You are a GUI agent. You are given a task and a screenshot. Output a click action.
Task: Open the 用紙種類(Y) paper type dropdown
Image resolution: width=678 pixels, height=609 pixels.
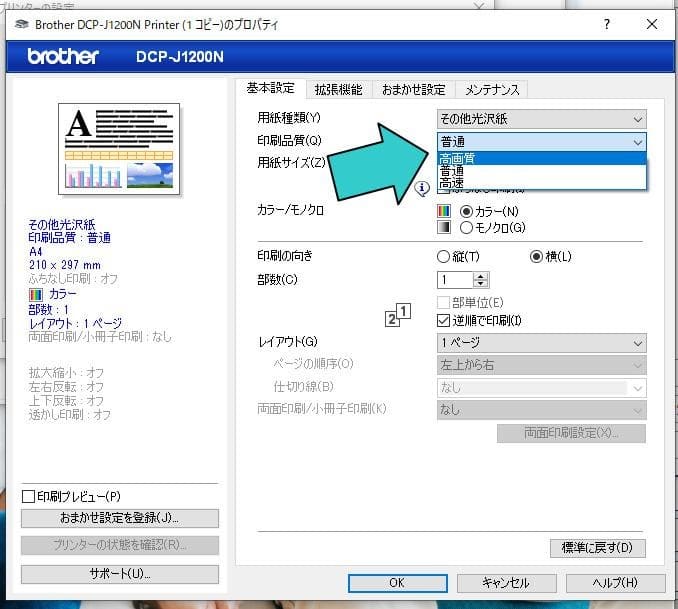coord(542,119)
